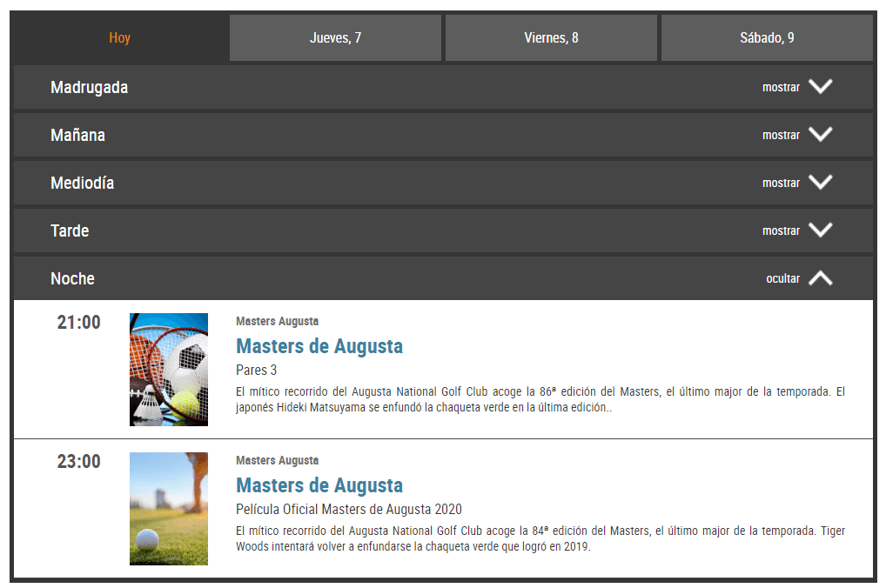Open the 21:00 Masters de Augusta title link

[319, 346]
